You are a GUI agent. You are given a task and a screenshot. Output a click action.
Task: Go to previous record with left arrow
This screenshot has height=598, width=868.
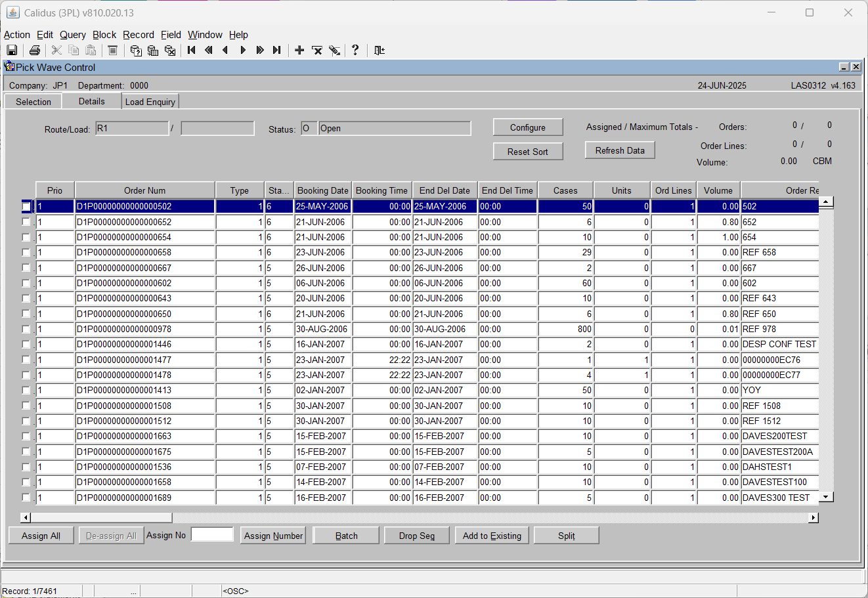tap(225, 51)
